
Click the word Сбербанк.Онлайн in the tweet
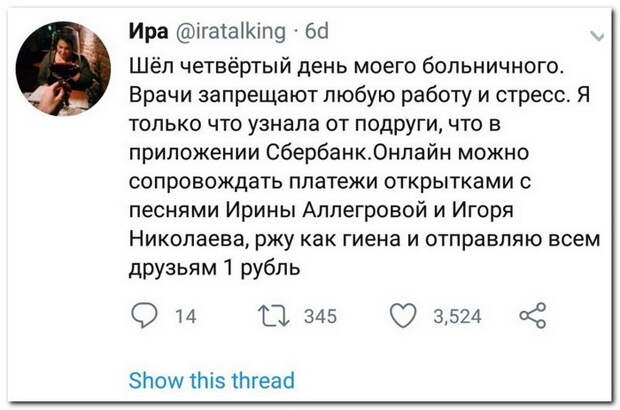(397, 152)
